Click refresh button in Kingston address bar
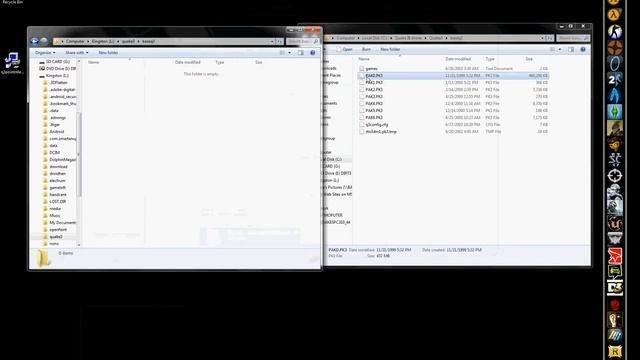 (x=279, y=41)
